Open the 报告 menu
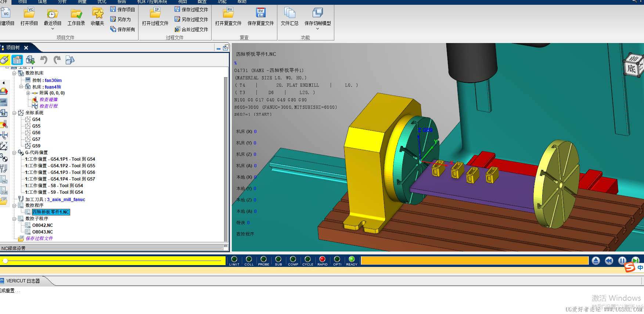The width and height of the screenshot is (644, 314). [x=122, y=1]
